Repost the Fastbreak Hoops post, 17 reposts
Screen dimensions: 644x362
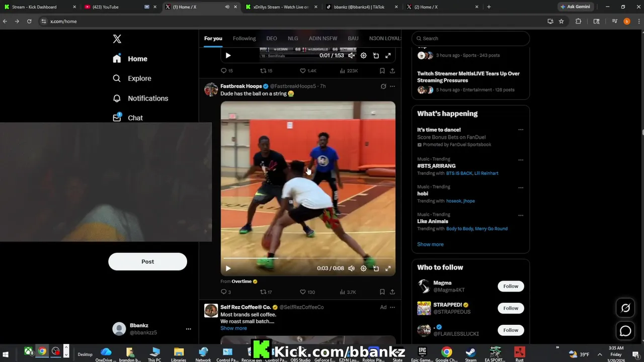pos(266,292)
